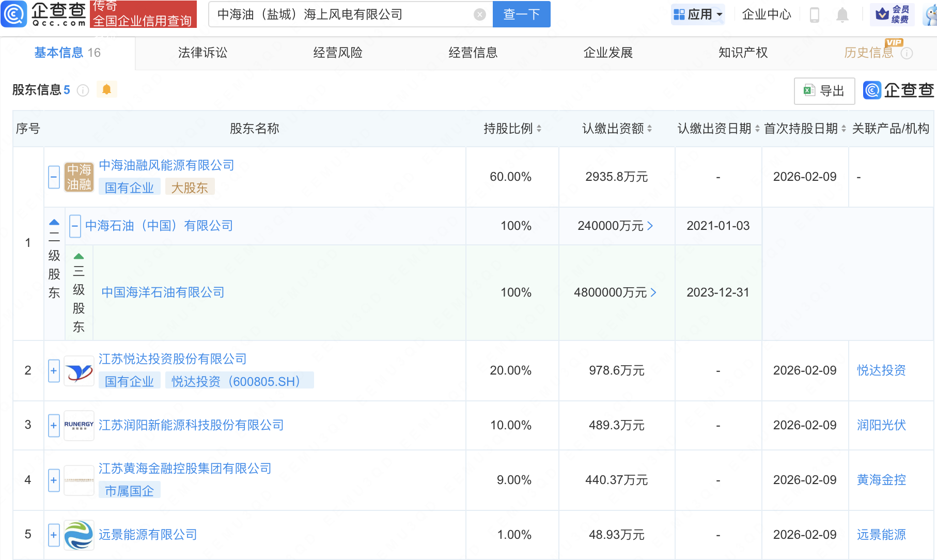Screen dimensions: 937x560
Task: Click the notification bell in header
Action: [842, 15]
